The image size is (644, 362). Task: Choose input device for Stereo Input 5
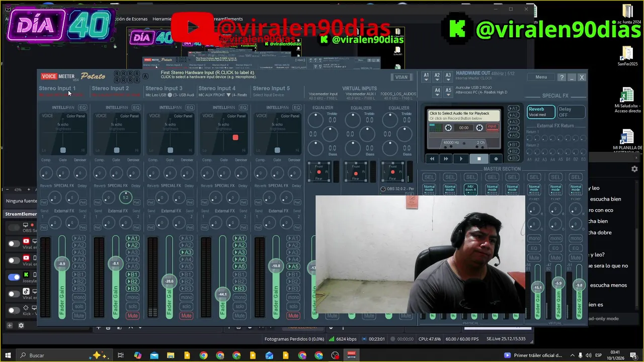[x=268, y=95]
